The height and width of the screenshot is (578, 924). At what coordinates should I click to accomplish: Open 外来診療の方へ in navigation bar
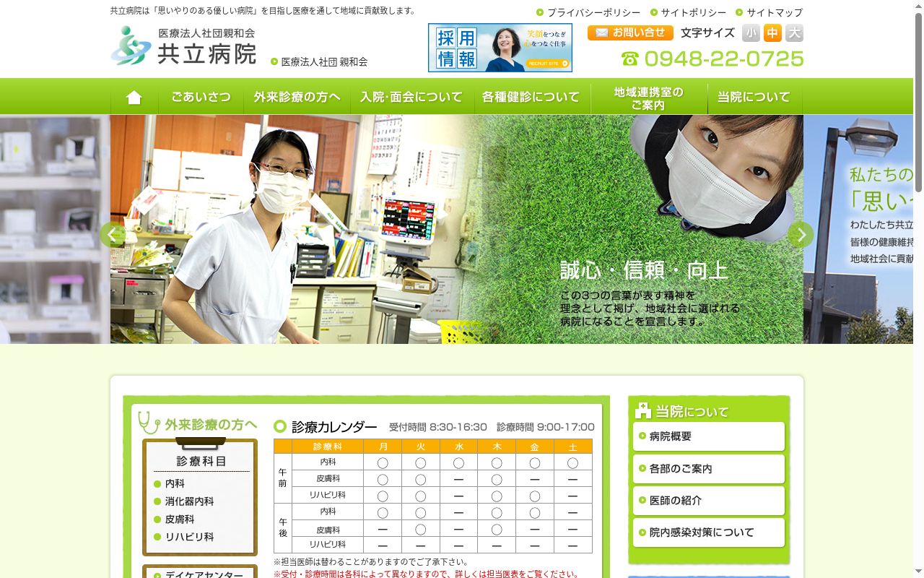pyautogui.click(x=297, y=97)
